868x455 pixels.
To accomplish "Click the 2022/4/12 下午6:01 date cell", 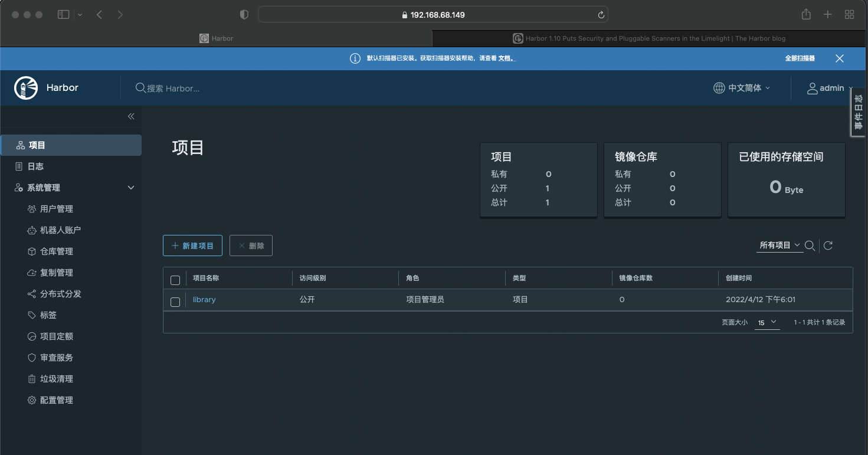I will point(761,300).
